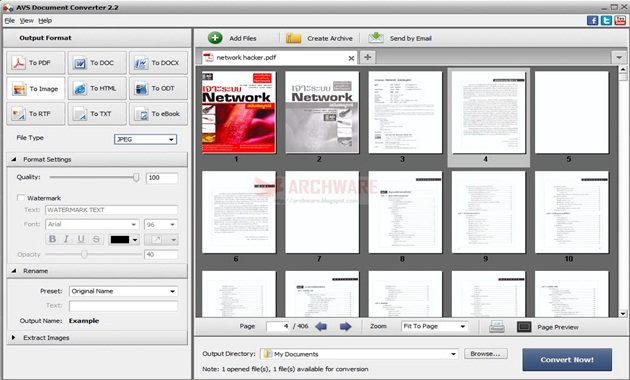Go to next page with right arrow
The image size is (630, 380).
(x=346, y=327)
